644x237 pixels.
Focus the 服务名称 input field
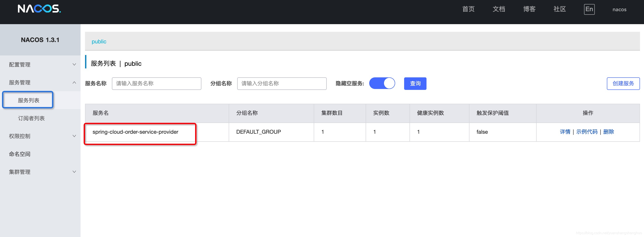(156, 83)
